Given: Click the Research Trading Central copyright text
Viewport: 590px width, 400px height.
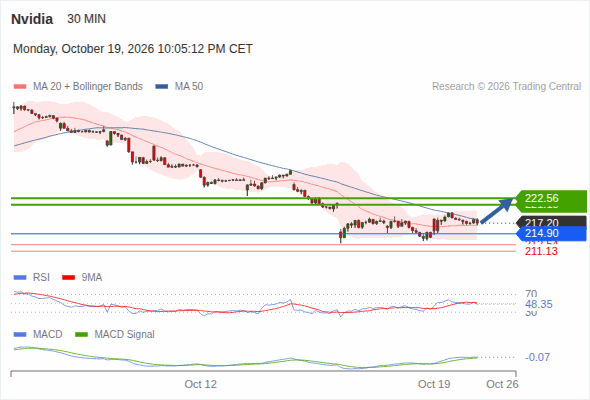Looking at the screenshot, I should tap(506, 87).
